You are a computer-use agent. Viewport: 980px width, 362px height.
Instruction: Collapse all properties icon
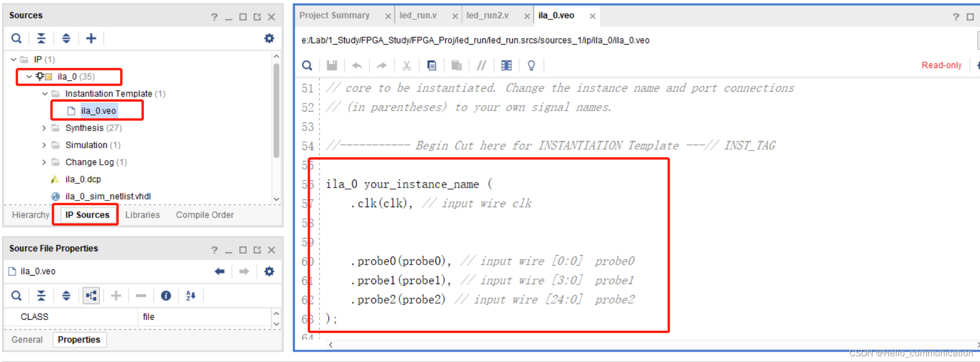41,296
